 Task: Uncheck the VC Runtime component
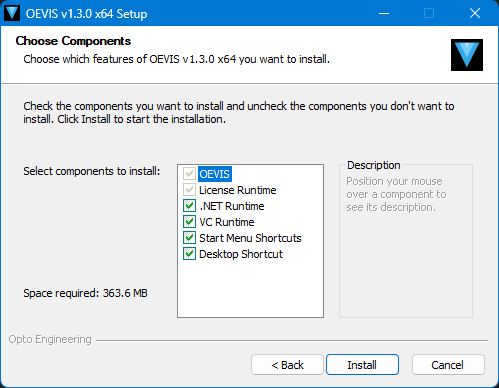click(189, 222)
